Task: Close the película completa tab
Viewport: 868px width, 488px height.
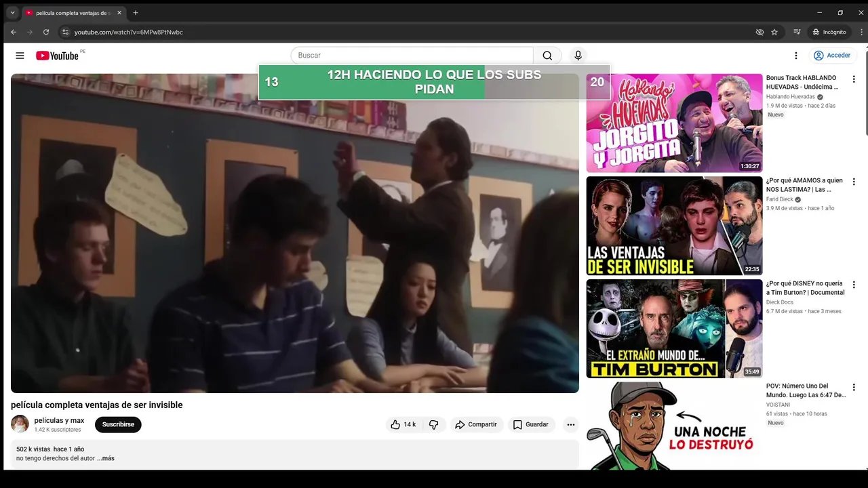Action: pos(119,13)
